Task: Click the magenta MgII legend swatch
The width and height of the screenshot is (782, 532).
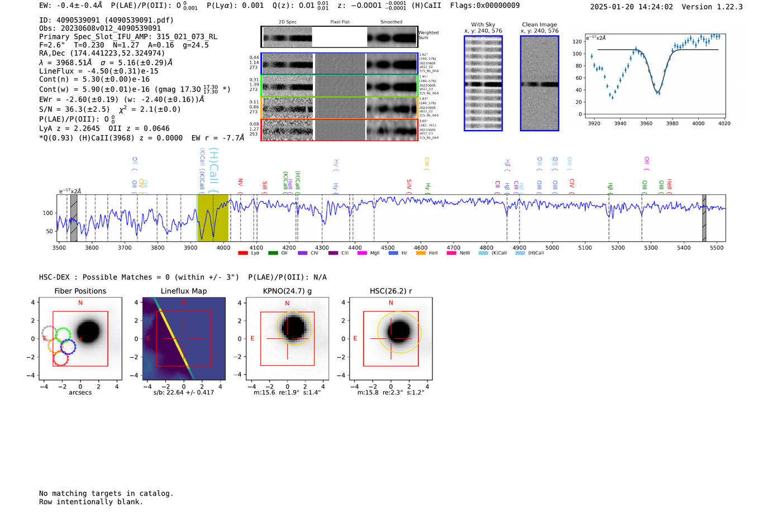Action: (x=362, y=253)
